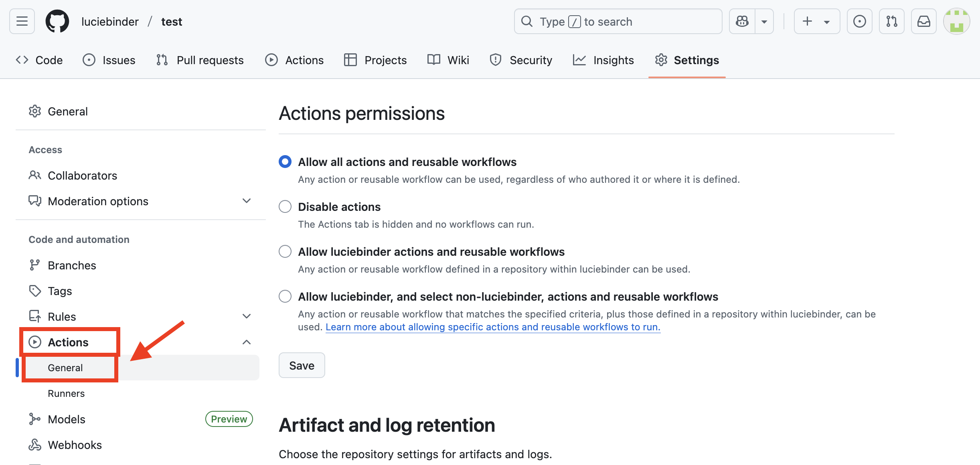The image size is (980, 465).
Task: Open the pull requests header icon
Action: point(891,21)
